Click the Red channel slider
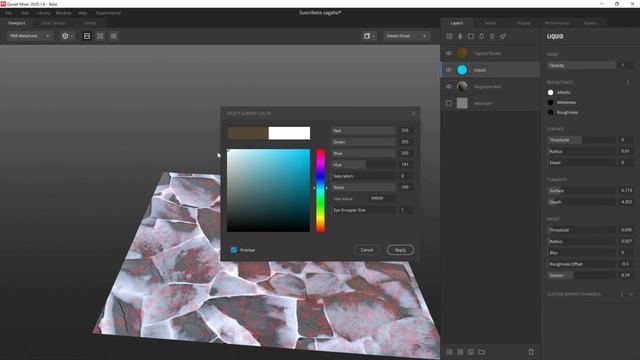 pyautogui.click(x=363, y=131)
